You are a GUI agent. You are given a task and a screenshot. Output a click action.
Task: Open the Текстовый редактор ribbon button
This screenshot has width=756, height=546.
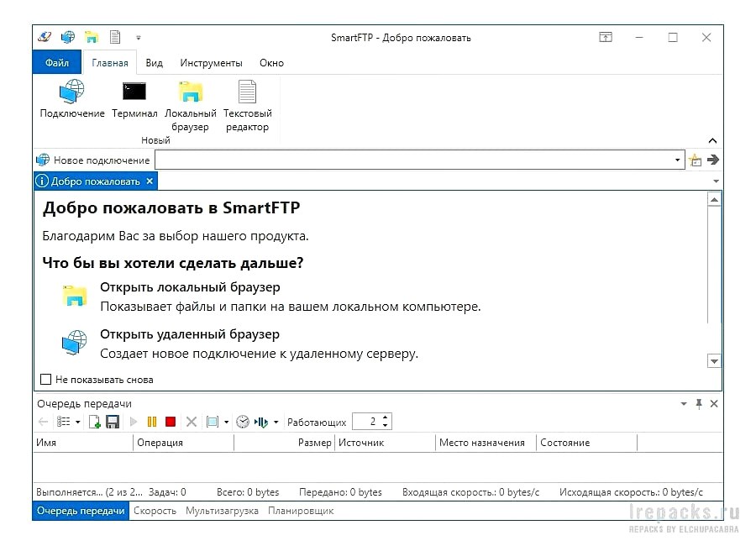tap(247, 106)
